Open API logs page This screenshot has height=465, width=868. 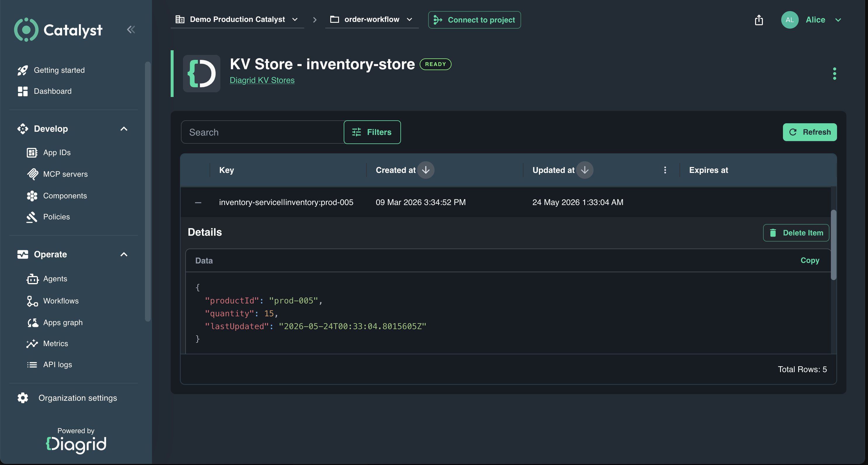point(57,365)
